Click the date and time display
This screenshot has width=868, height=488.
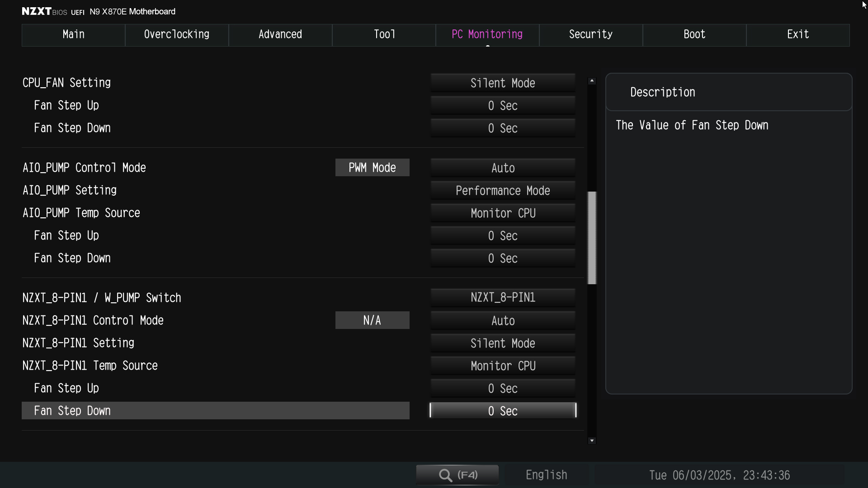coord(719,475)
